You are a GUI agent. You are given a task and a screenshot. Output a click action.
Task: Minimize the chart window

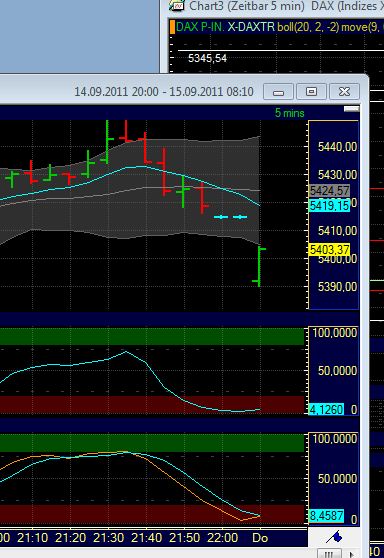[x=278, y=92]
